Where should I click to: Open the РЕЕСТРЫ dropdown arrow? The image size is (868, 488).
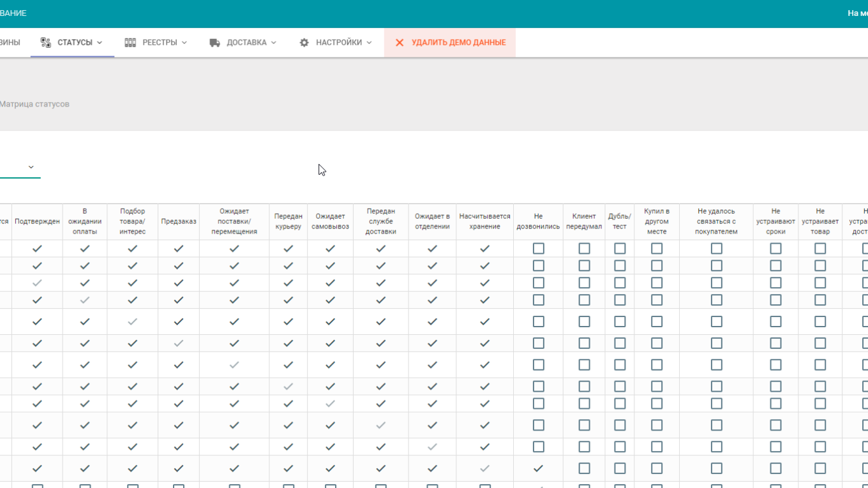184,43
